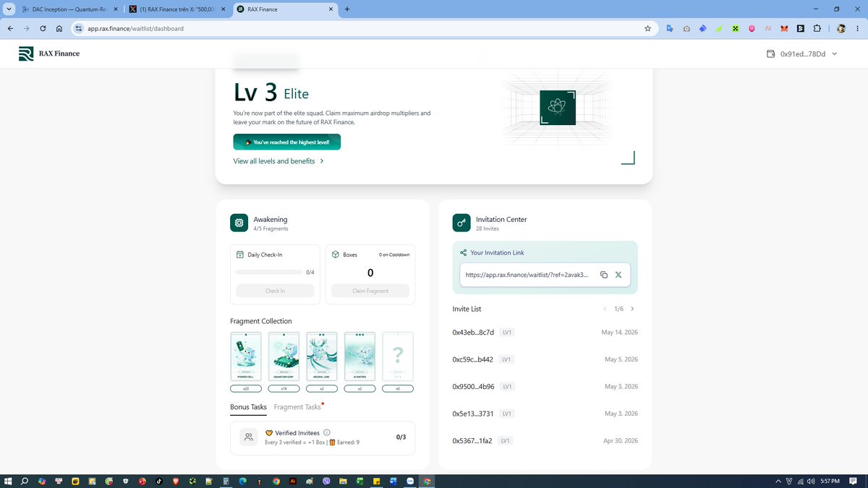The height and width of the screenshot is (488, 868).
Task: Click the share icon beside Your Invitation Link
Action: (x=464, y=253)
